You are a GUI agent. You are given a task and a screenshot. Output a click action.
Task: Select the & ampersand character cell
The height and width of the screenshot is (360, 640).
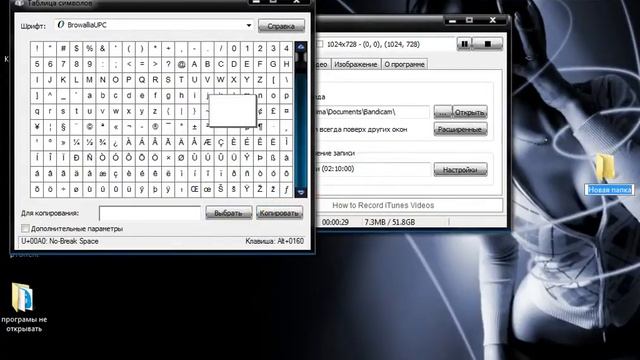102,49
